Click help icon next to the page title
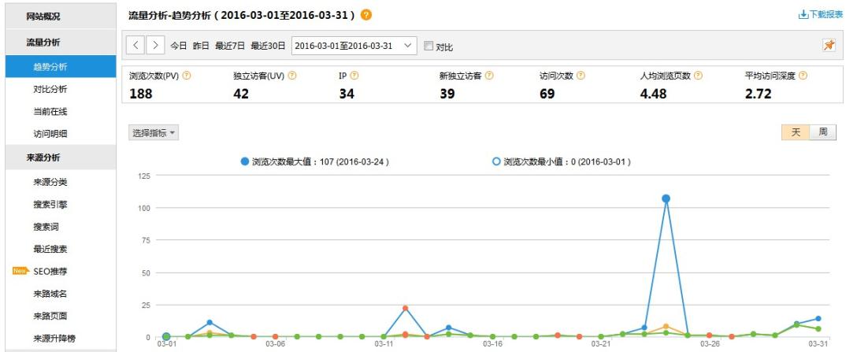 click(x=366, y=15)
